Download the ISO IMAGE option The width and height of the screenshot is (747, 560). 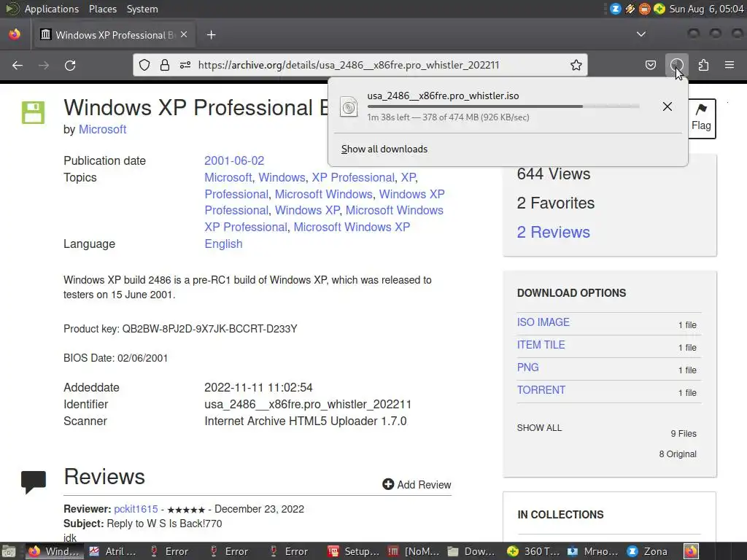(x=543, y=322)
